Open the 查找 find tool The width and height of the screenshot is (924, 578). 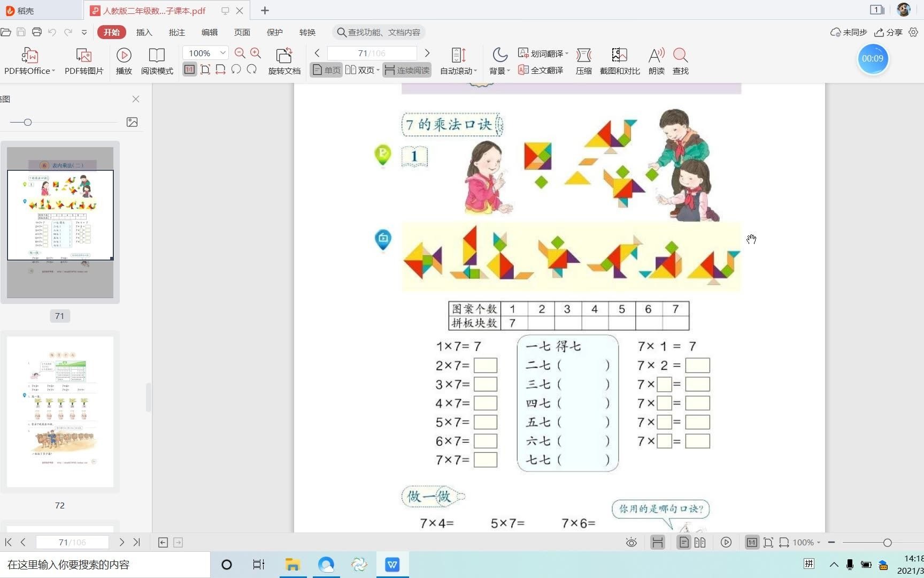680,61
